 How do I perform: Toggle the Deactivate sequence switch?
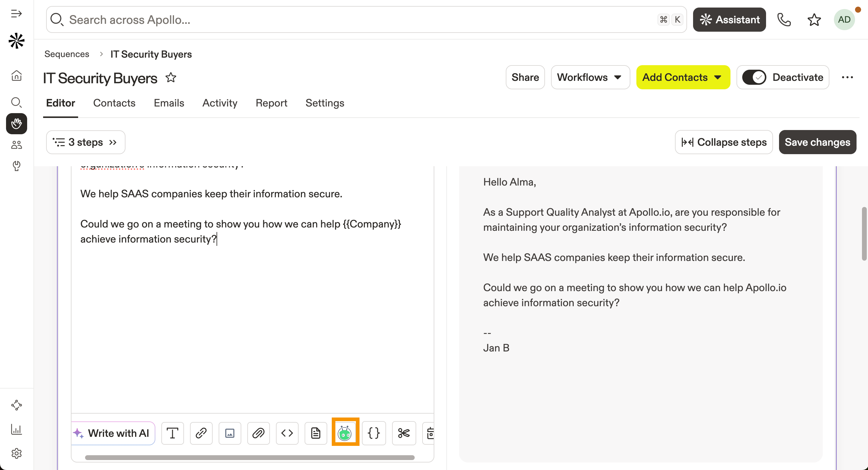pyautogui.click(x=754, y=78)
